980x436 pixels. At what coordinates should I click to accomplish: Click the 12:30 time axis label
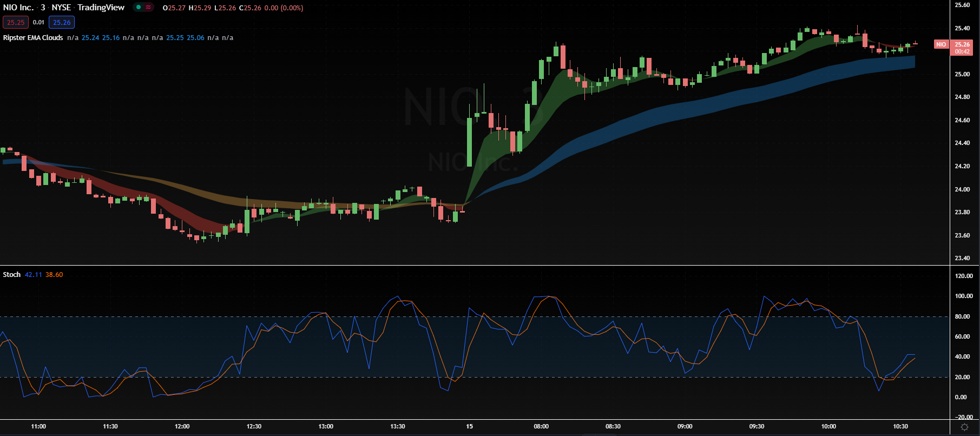coord(254,426)
